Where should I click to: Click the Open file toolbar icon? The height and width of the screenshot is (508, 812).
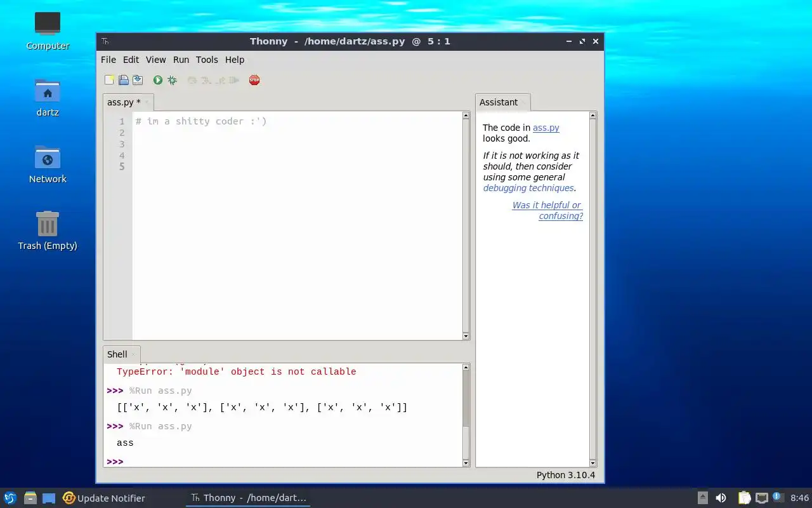click(x=124, y=80)
